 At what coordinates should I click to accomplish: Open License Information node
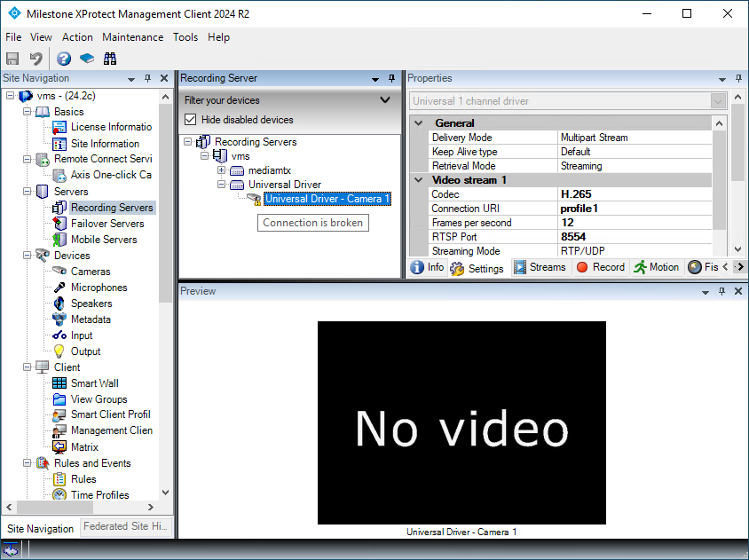(x=111, y=127)
